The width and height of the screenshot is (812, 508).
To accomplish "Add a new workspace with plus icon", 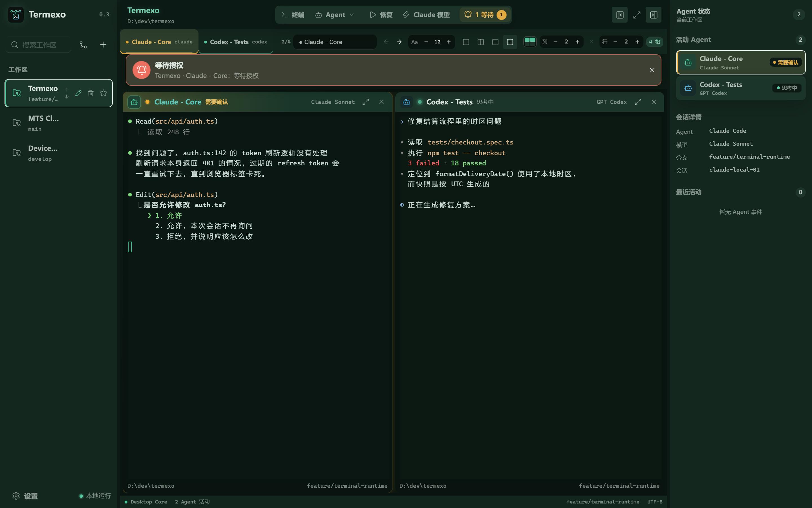I will 103,45.
